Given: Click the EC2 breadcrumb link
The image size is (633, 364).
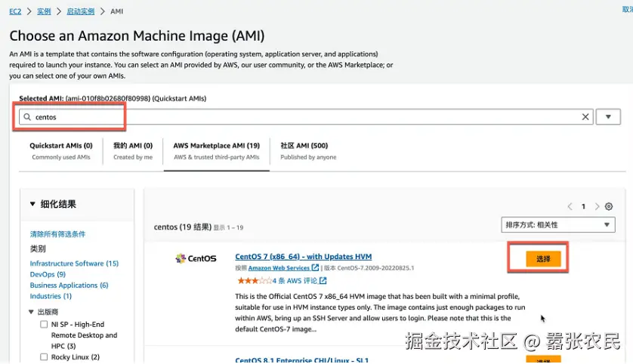Looking at the screenshot, I should point(15,11).
